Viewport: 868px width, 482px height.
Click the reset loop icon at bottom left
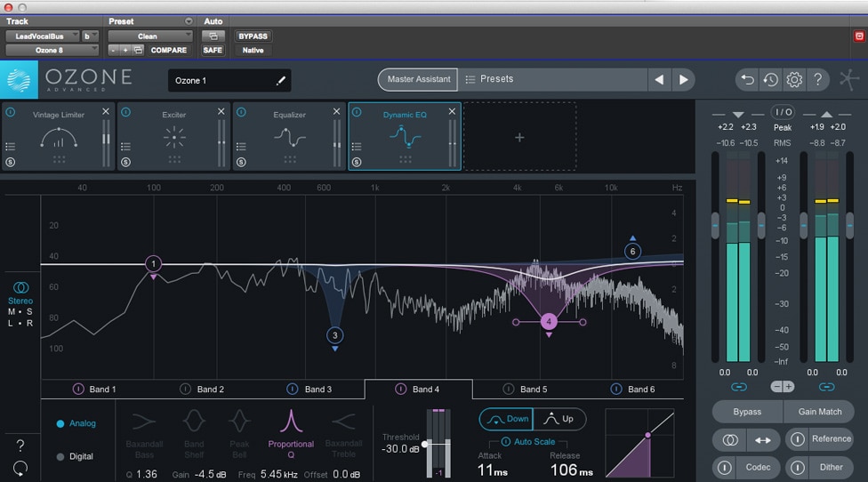click(20, 469)
